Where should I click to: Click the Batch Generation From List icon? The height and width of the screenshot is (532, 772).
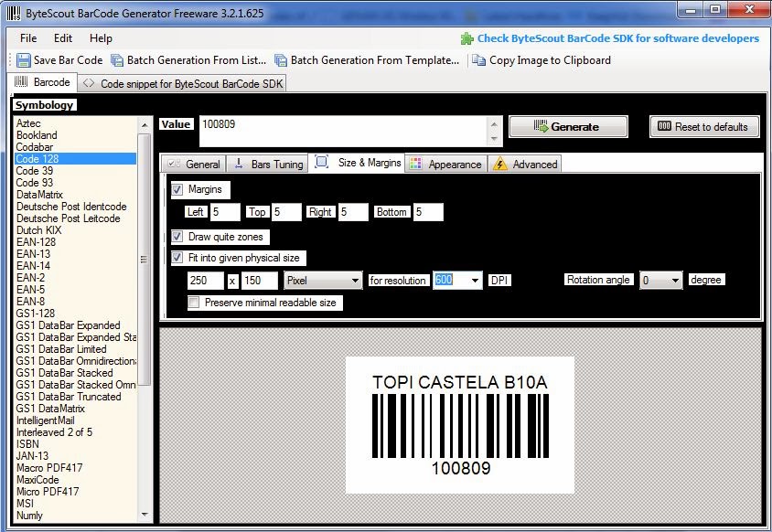(x=117, y=60)
